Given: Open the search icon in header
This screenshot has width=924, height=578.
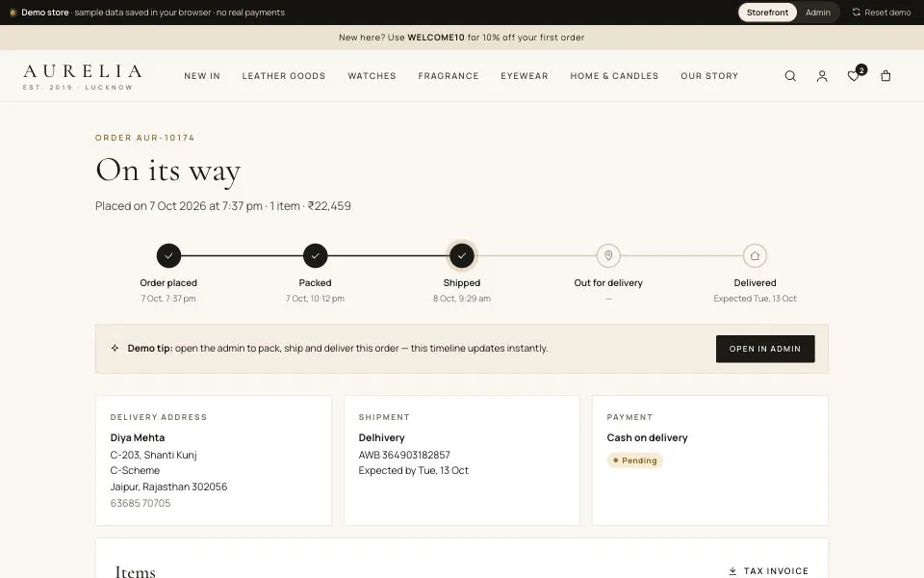Looking at the screenshot, I should click(790, 76).
